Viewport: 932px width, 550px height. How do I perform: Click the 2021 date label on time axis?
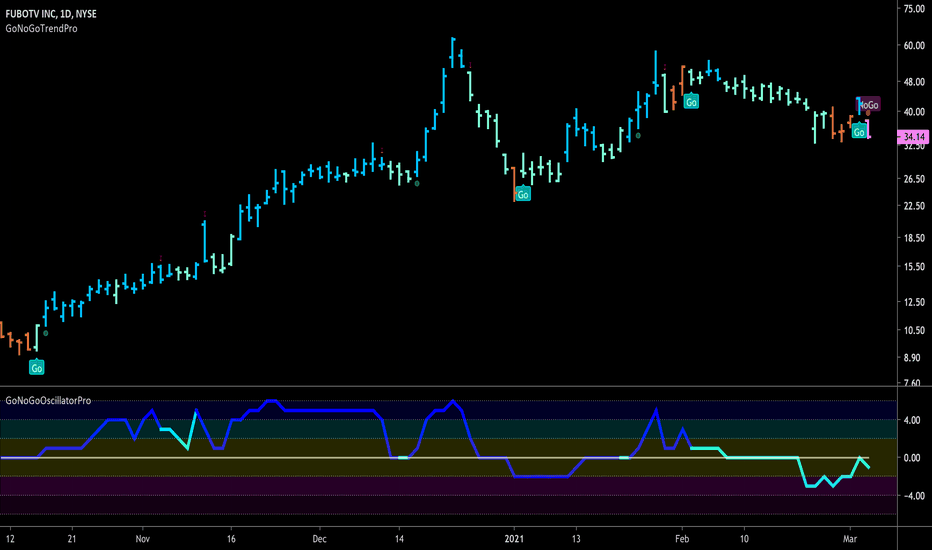coord(514,539)
